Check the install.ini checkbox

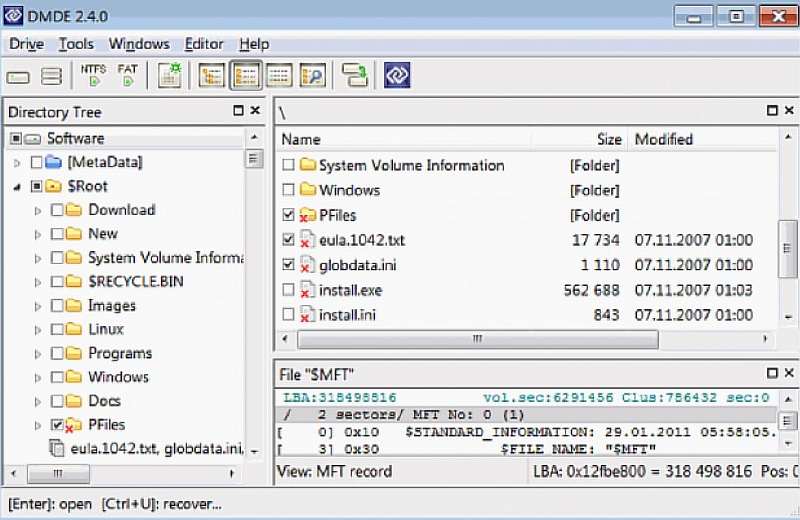pyautogui.click(x=288, y=314)
